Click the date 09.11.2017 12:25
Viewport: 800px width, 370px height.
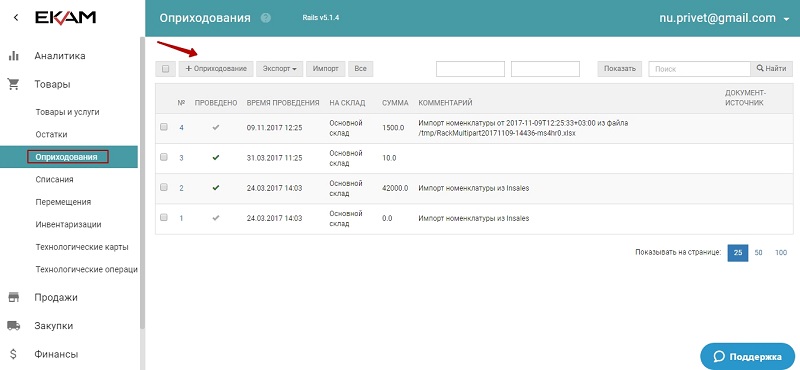click(274, 128)
